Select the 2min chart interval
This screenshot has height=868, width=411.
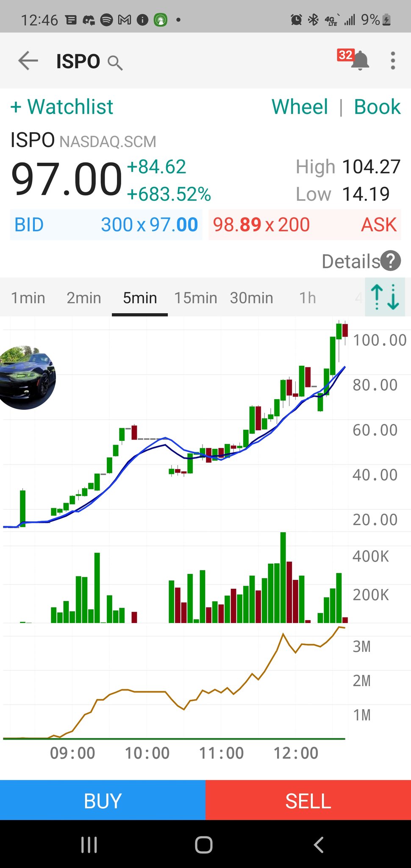[84, 298]
